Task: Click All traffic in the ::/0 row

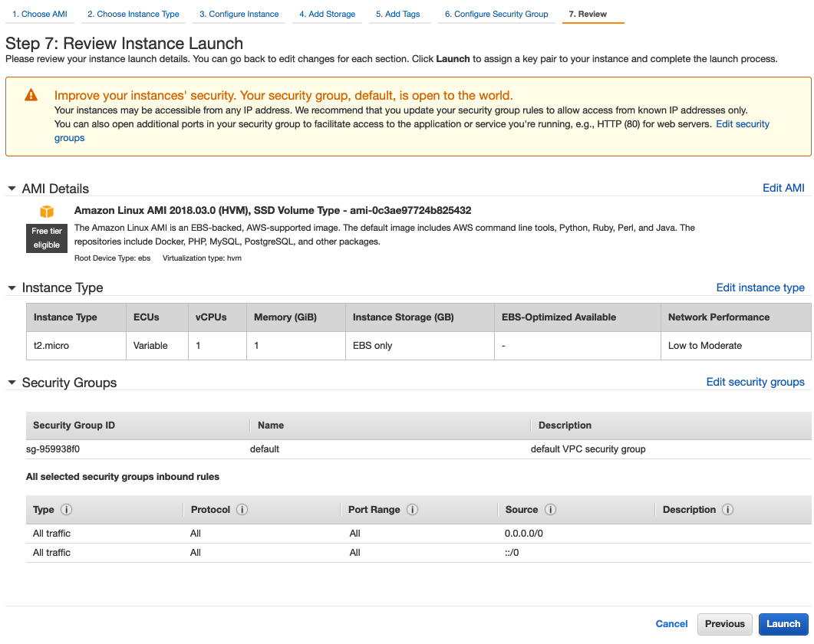Action: tap(51, 553)
